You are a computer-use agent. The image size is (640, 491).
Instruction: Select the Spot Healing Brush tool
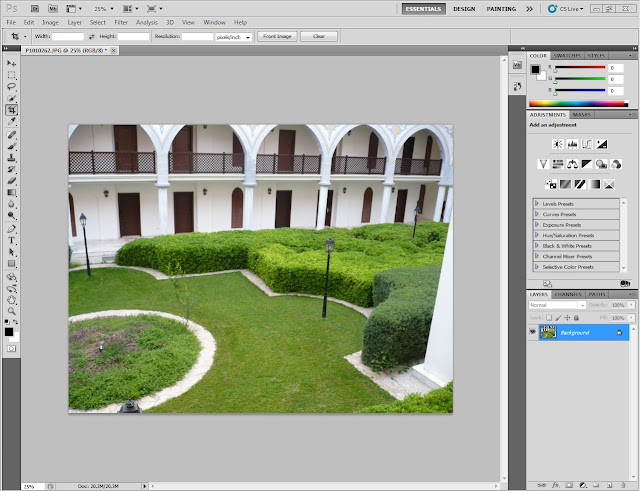click(x=11, y=135)
